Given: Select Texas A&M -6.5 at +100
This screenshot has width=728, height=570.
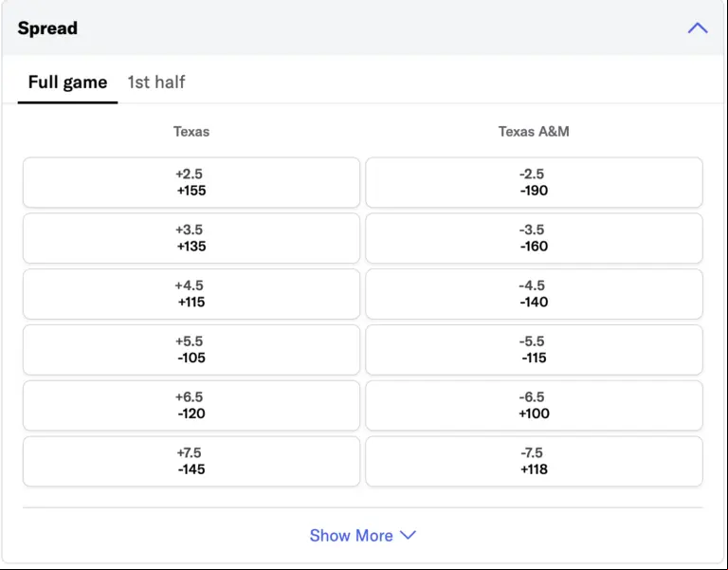Looking at the screenshot, I should click(x=534, y=405).
